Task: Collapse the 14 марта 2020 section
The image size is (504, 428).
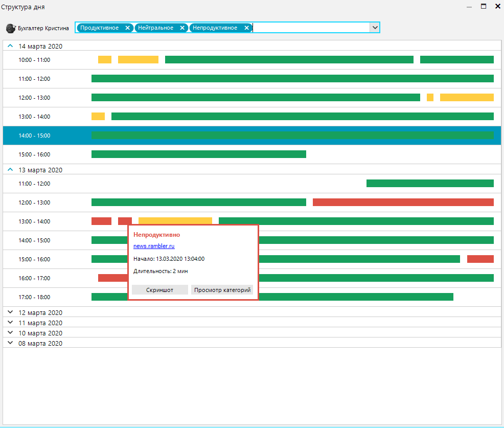Action: [10, 46]
